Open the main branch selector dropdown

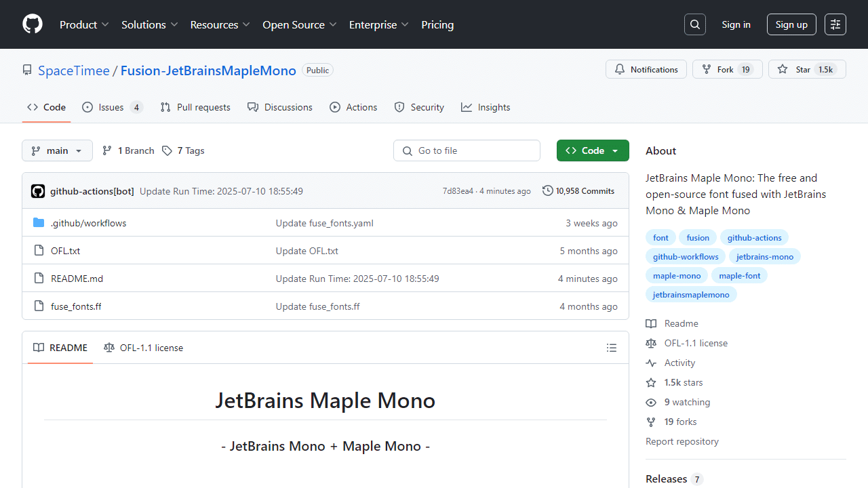pos(57,150)
